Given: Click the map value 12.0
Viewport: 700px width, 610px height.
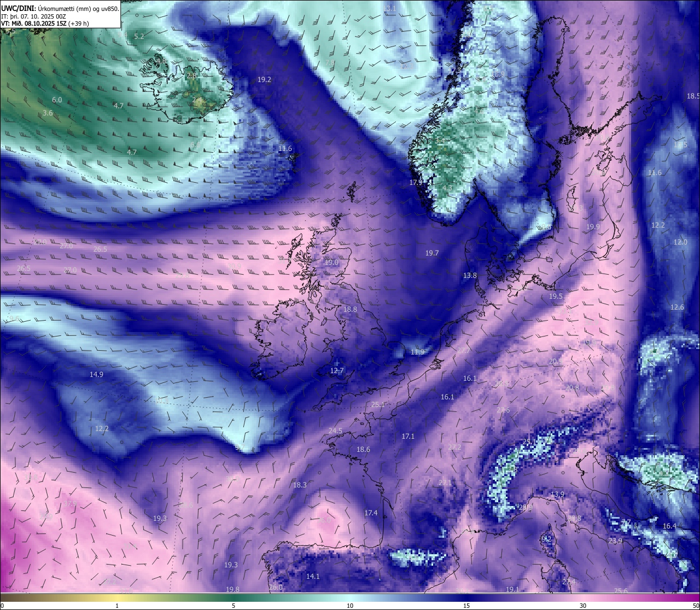Looking at the screenshot, I should [x=680, y=242].
